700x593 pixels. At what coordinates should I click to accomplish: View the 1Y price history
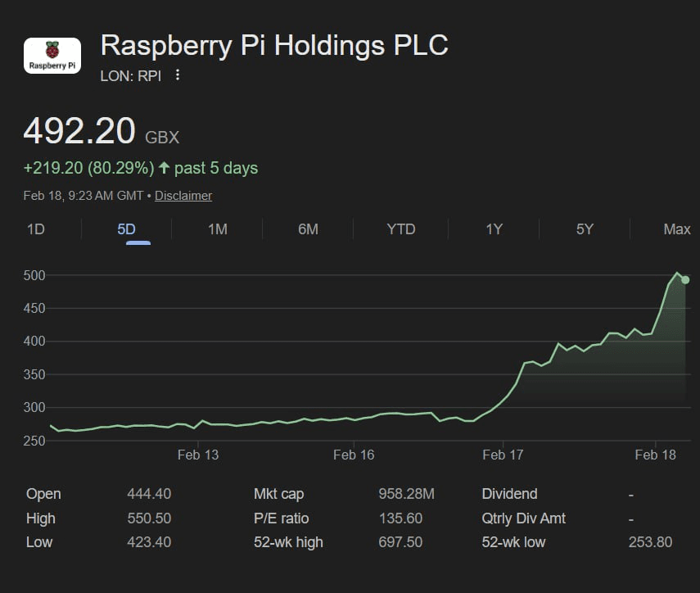[494, 229]
